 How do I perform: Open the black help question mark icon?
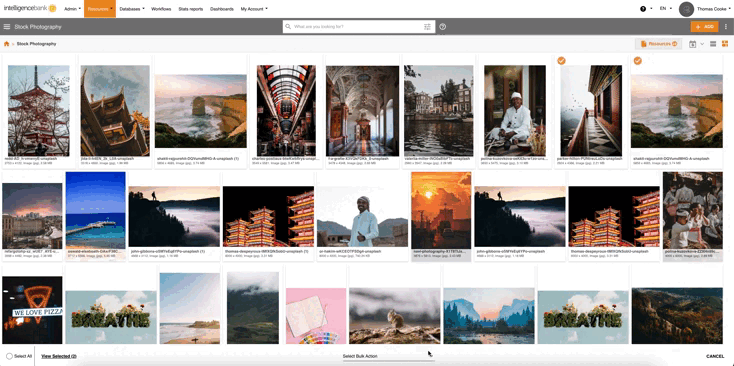pyautogui.click(x=643, y=8)
